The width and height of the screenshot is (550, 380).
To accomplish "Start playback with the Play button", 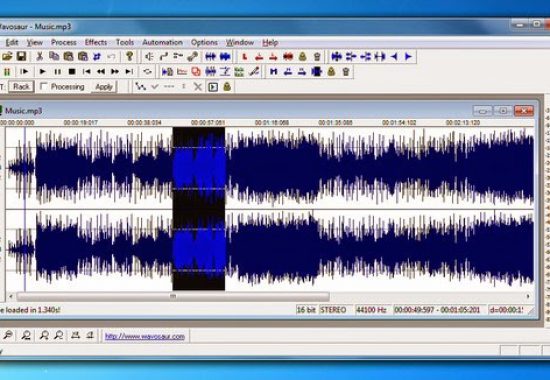I will click(42, 72).
